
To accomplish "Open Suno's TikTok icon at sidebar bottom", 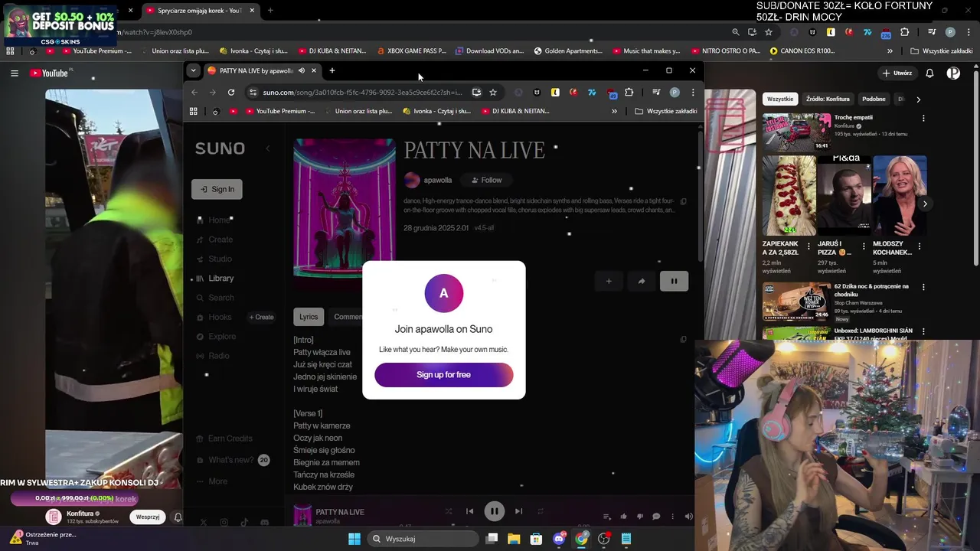I will coord(244,523).
